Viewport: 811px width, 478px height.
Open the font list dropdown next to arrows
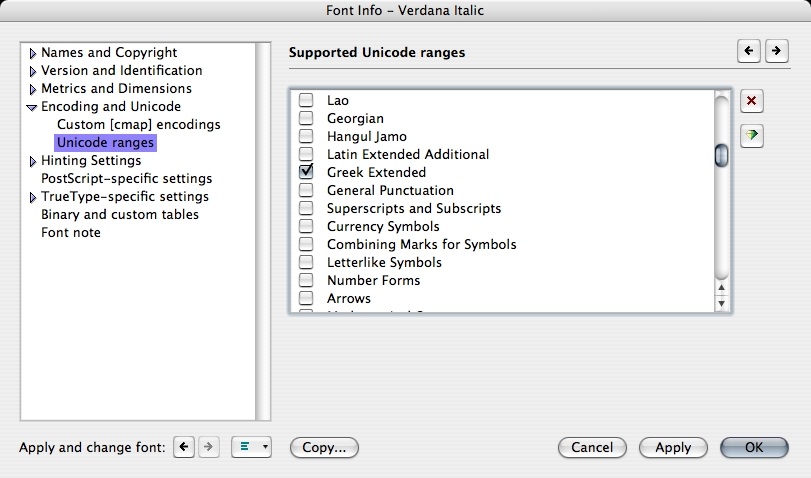[x=251, y=447]
